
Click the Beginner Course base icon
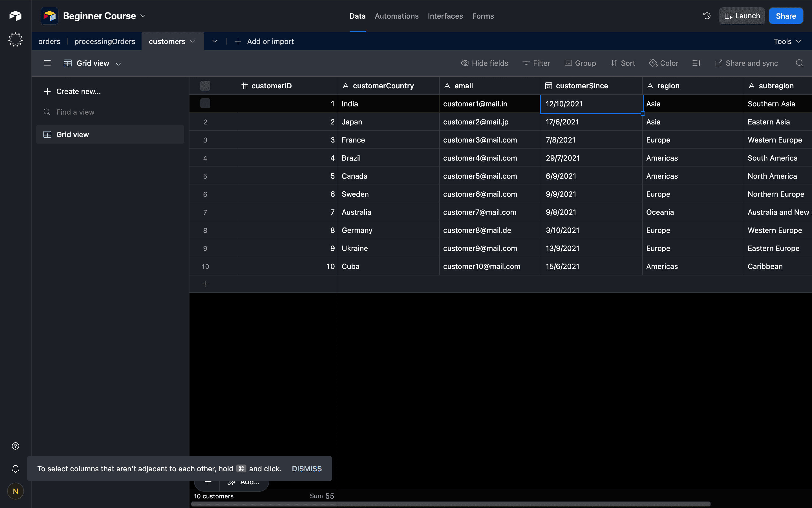(50, 16)
